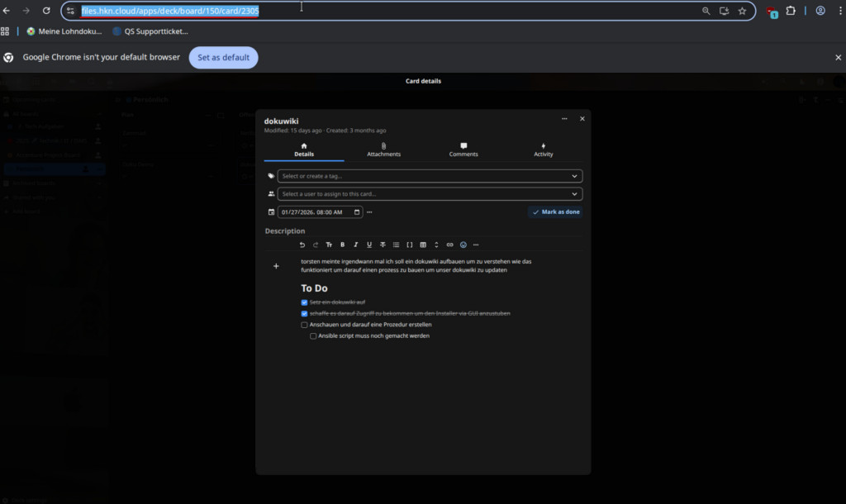Image resolution: width=846 pixels, height=504 pixels.
Task: Open more options next to due date
Action: pos(369,212)
